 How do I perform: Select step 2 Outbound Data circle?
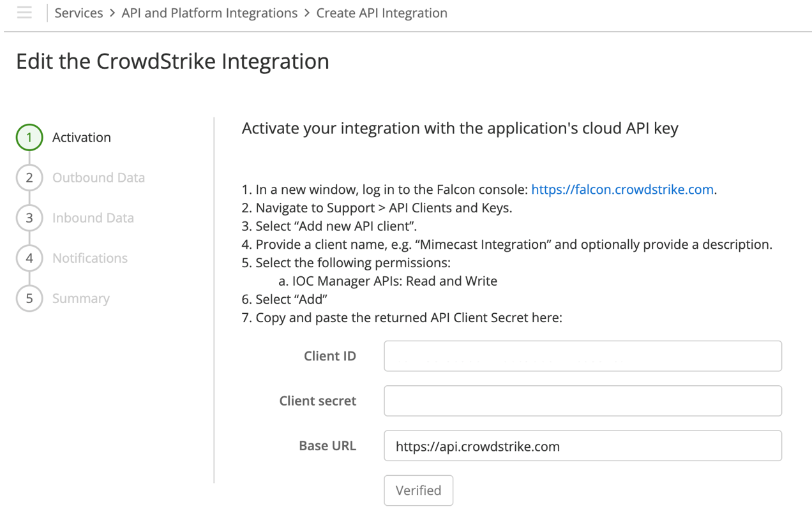pyautogui.click(x=29, y=177)
